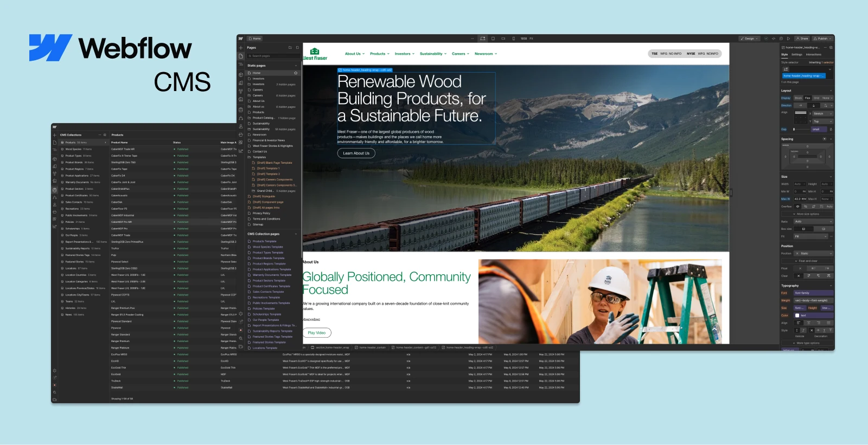Click the Preview play icon
868x445 pixels.
click(788, 38)
